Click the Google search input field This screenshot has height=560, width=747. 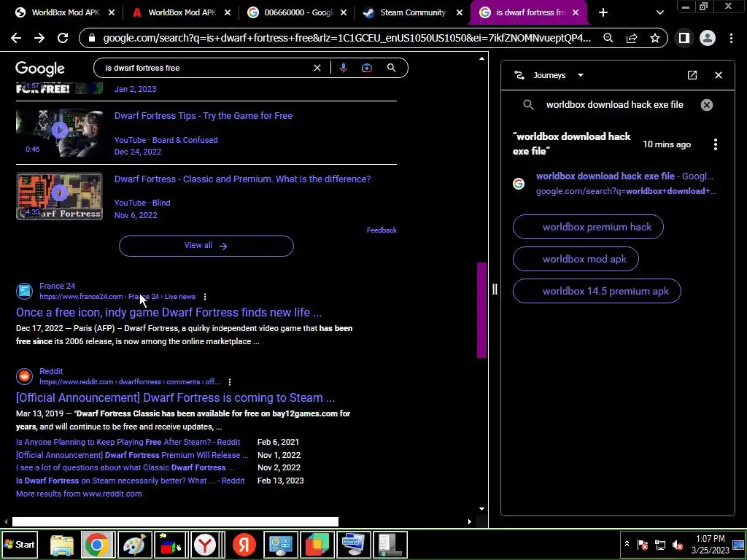(x=206, y=68)
